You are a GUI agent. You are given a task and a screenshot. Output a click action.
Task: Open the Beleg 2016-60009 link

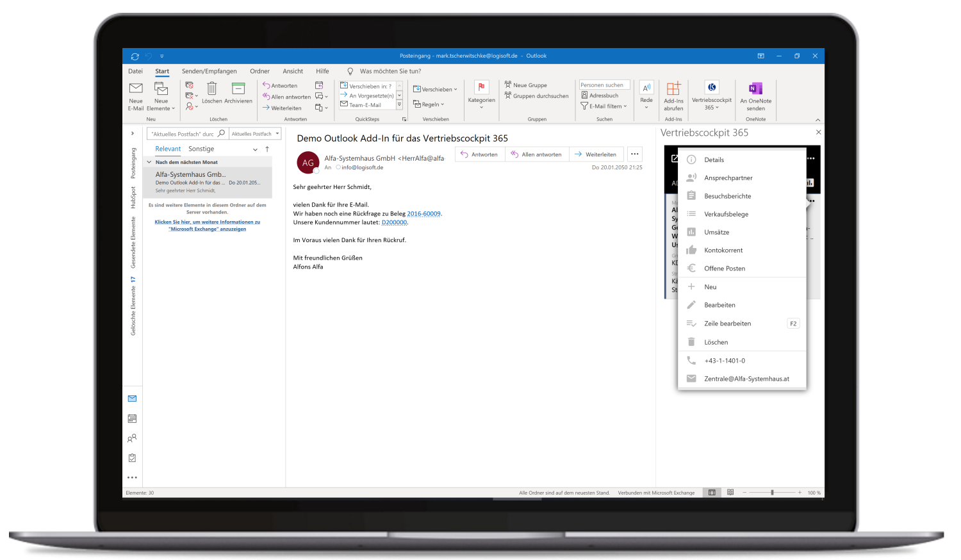[x=424, y=214]
